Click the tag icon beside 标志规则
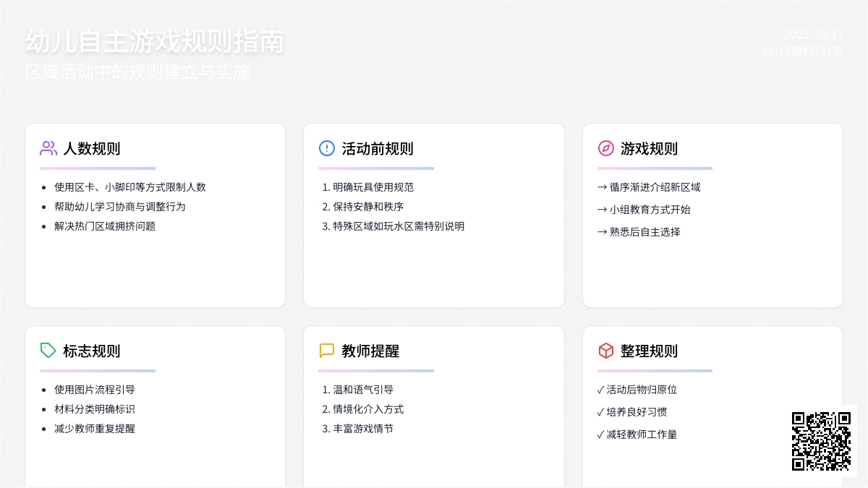This screenshot has height=488, width=868. (48, 351)
